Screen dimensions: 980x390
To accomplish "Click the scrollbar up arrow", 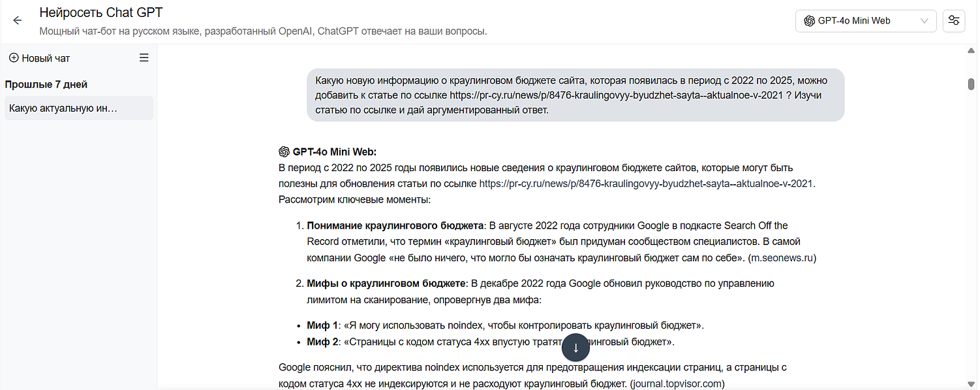I will pos(972,50).
